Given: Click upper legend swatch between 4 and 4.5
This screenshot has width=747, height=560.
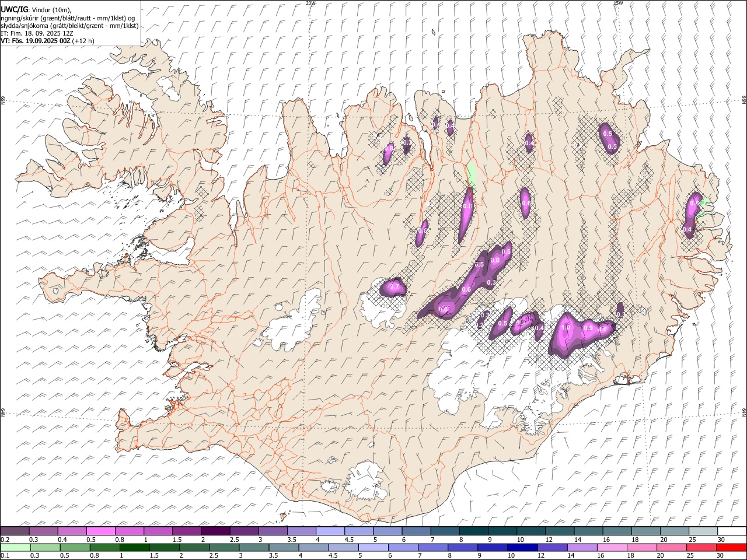Looking at the screenshot, I should pos(330,531).
